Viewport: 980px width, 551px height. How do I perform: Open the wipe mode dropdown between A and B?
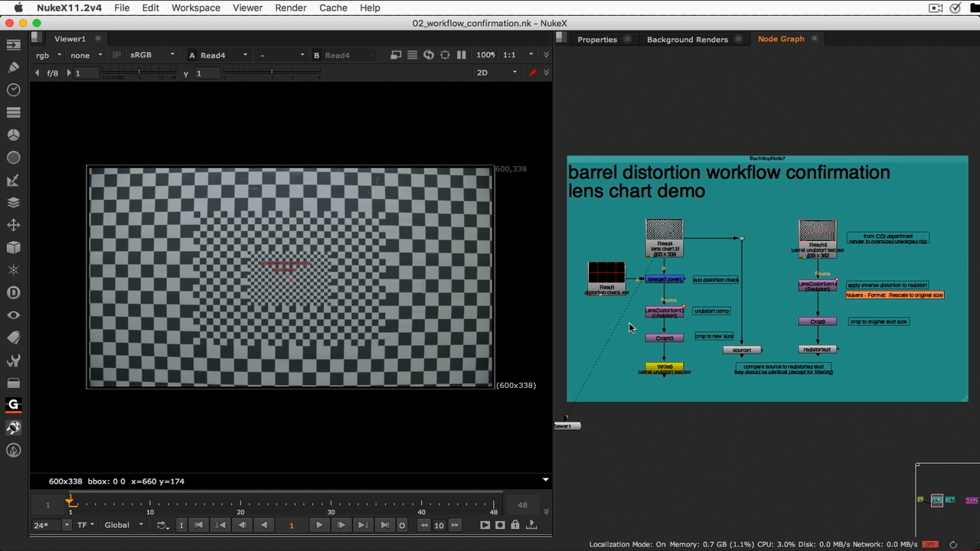tap(282, 55)
